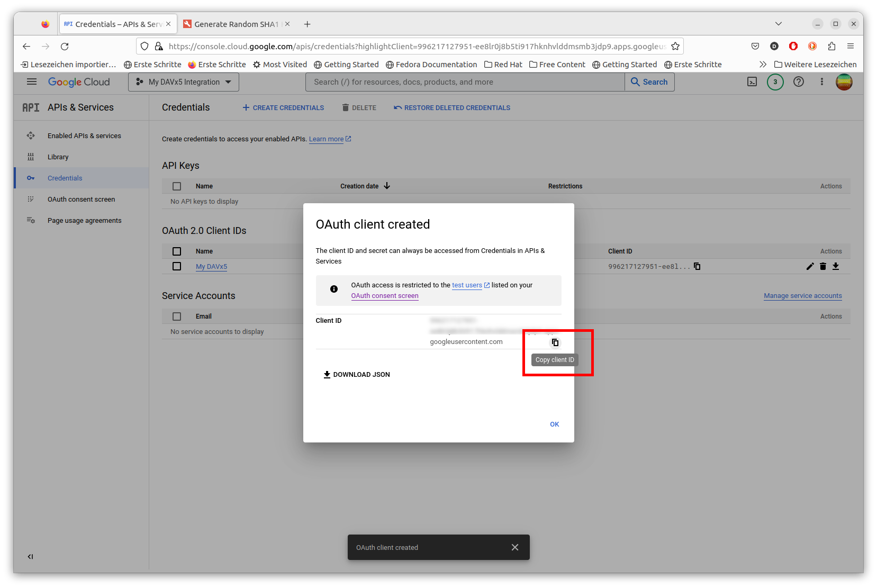This screenshot has width=877, height=588.
Task: Open the Library section
Action: tap(58, 157)
